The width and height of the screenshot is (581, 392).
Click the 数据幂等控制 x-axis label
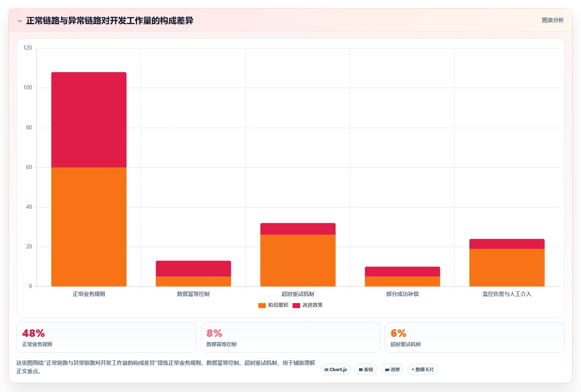[194, 294]
